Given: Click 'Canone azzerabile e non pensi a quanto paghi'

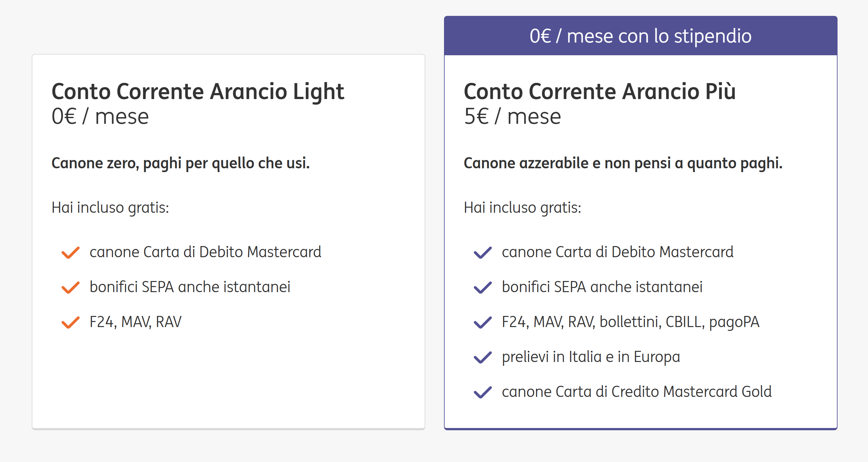Looking at the screenshot, I should coord(623,163).
